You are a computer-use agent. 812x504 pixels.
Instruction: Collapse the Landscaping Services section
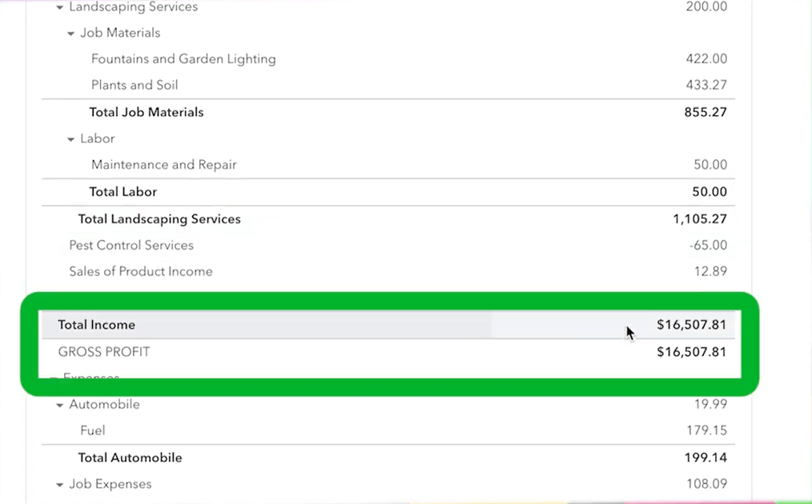59,7
